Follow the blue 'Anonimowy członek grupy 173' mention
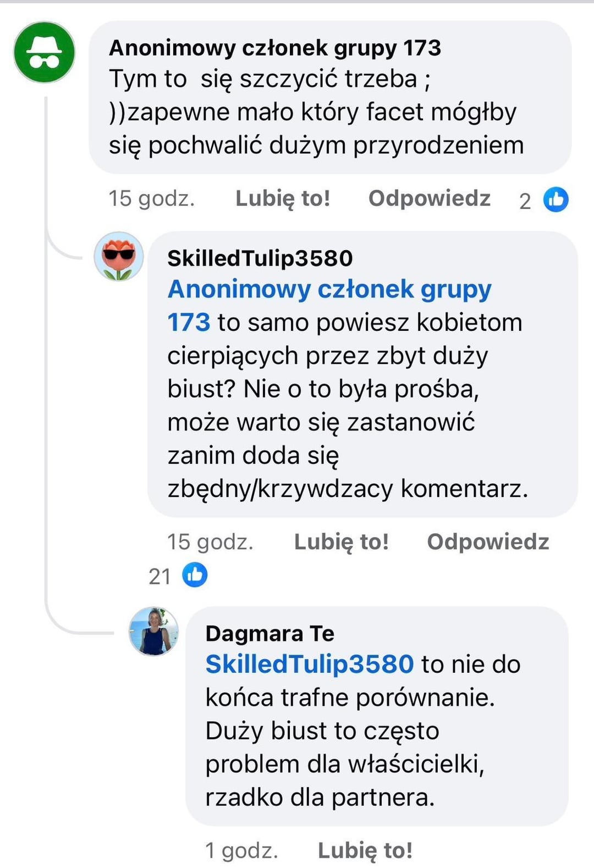Image resolution: width=594 pixels, height=868 pixels. (x=329, y=305)
